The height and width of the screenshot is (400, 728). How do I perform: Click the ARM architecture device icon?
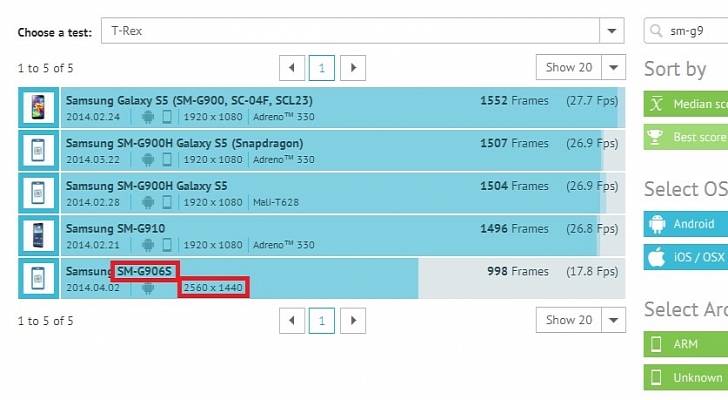(x=657, y=344)
